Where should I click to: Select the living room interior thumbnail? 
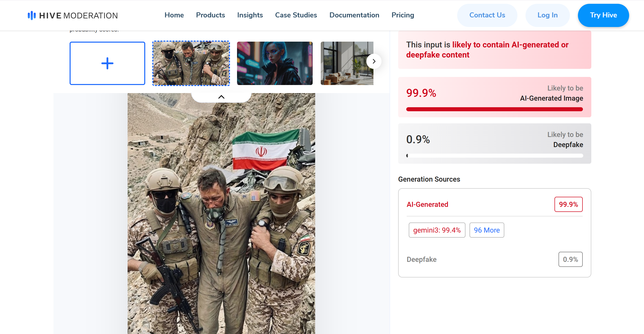click(343, 63)
